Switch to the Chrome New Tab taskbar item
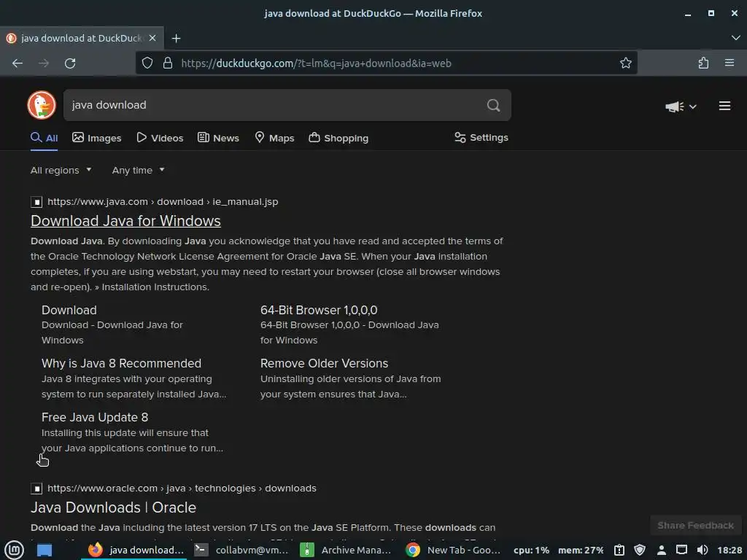The width and height of the screenshot is (747, 560). (453, 550)
